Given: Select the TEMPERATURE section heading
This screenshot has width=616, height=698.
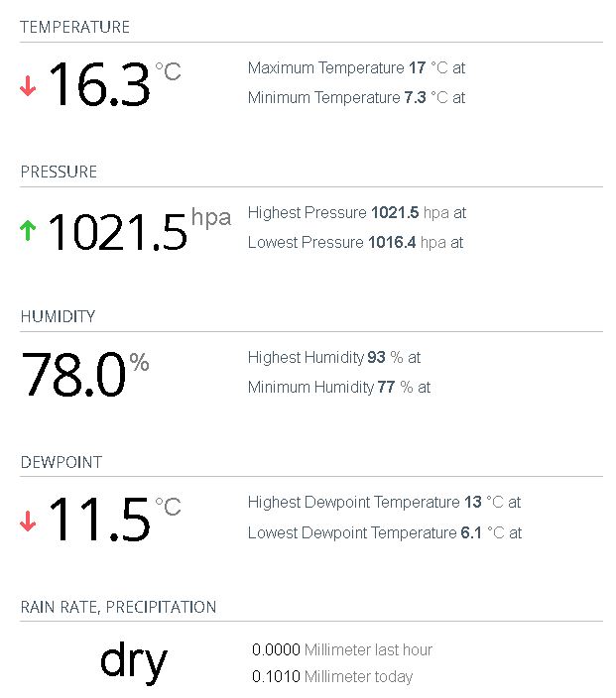Looking at the screenshot, I should pos(74,27).
